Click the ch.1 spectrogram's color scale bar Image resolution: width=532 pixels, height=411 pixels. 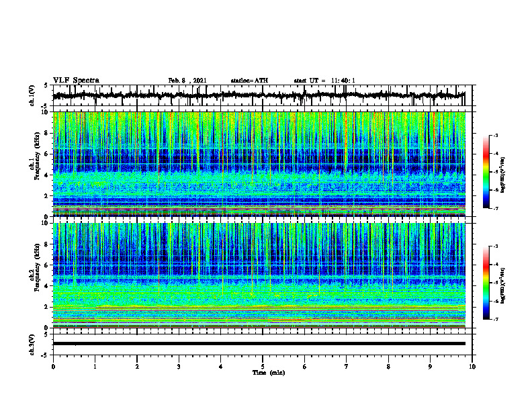click(x=486, y=172)
